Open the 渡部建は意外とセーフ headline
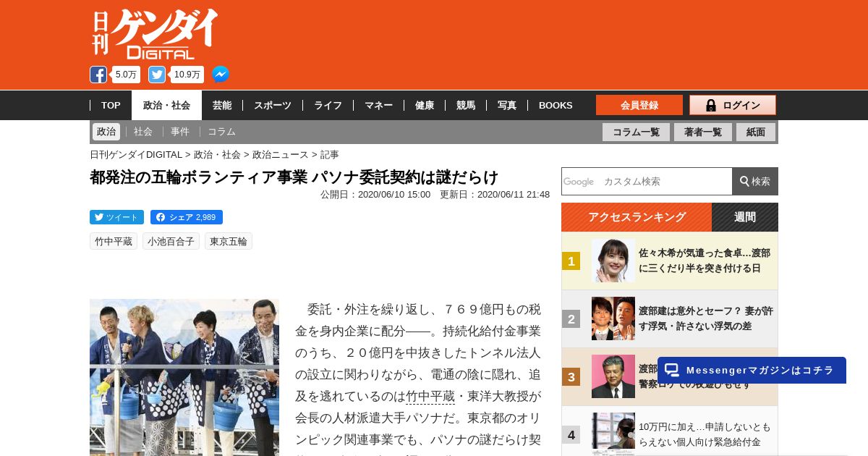868x456 pixels. point(706,318)
